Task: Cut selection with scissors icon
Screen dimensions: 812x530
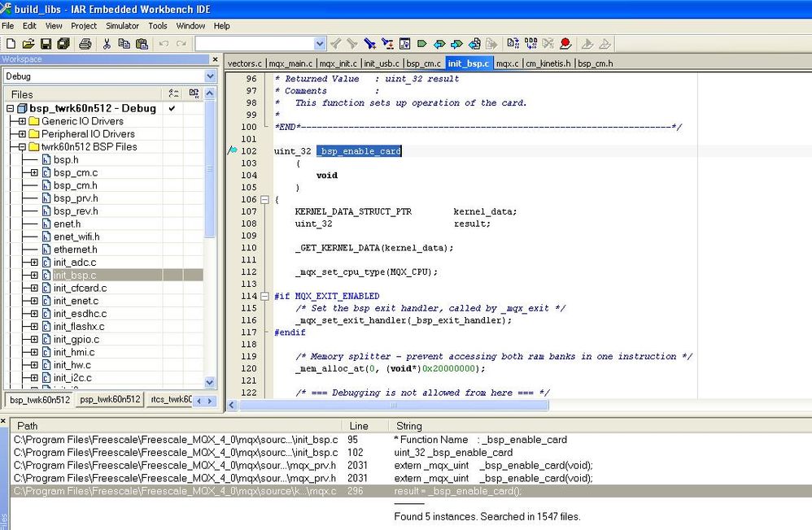Action: tap(107, 44)
